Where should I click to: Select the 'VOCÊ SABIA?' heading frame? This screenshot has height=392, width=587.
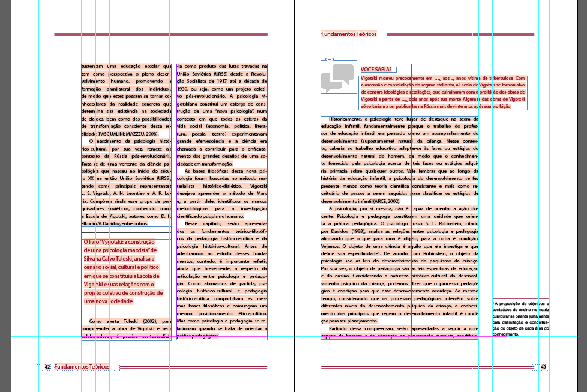378,69
